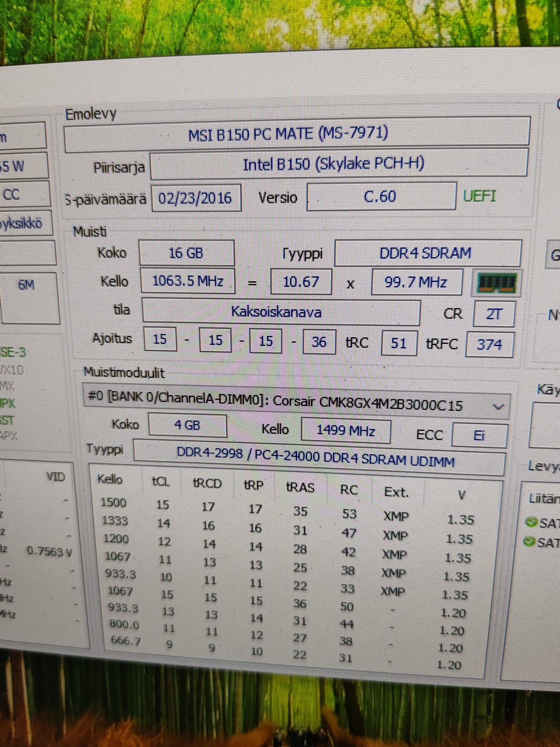Viewport: 560px width, 747px height.
Task: Click the 10.67 multiplier field
Action: [301, 282]
